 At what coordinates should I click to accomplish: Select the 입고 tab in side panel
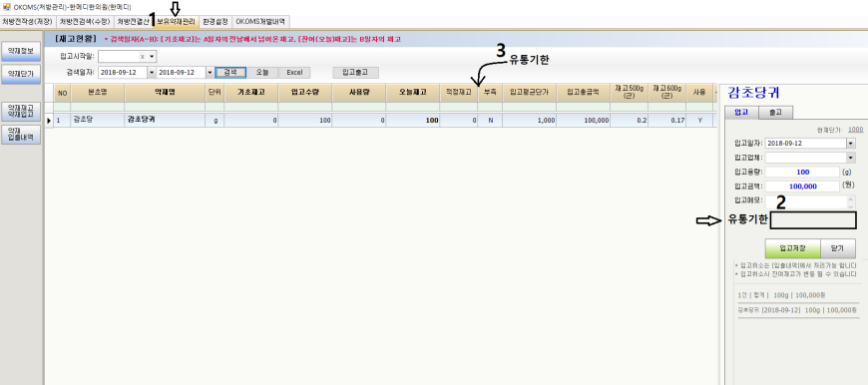point(740,113)
